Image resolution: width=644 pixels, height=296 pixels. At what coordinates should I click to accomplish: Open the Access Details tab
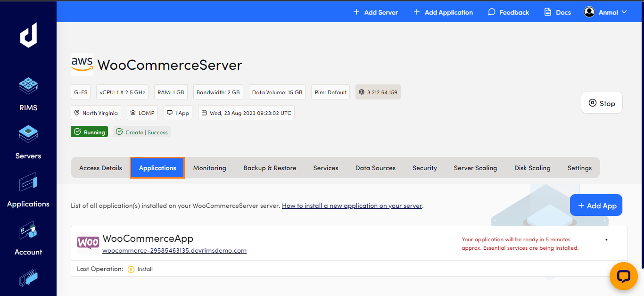pos(100,168)
